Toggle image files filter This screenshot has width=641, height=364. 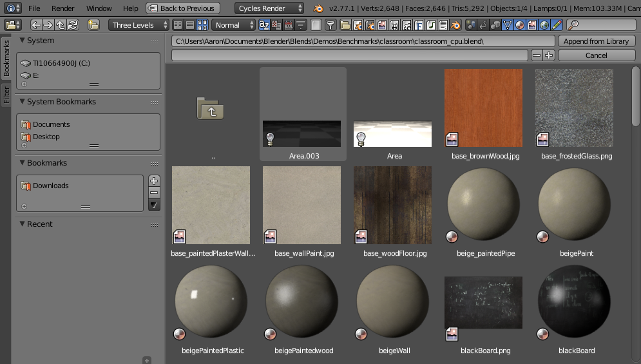click(x=382, y=25)
